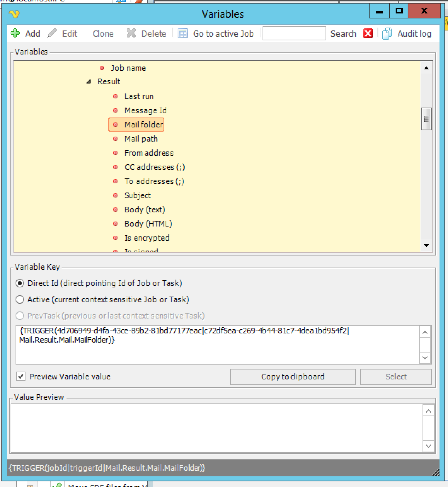The image size is (448, 487).
Task: Select the Direct Id radio button
Action: click(20, 283)
